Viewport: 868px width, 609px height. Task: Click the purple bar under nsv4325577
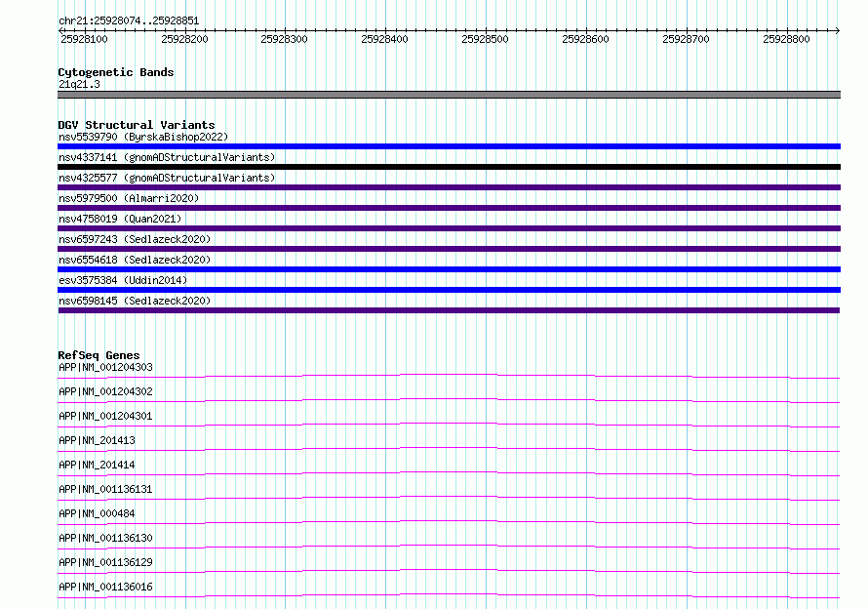pyautogui.click(x=449, y=187)
